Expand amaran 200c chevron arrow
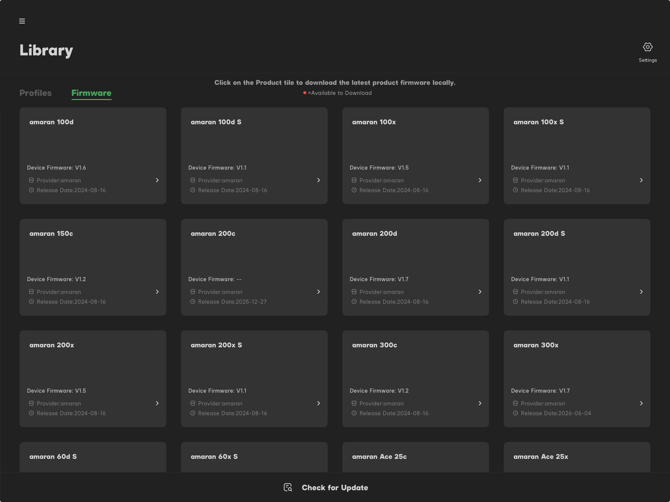The height and width of the screenshot is (502, 670). tap(318, 292)
